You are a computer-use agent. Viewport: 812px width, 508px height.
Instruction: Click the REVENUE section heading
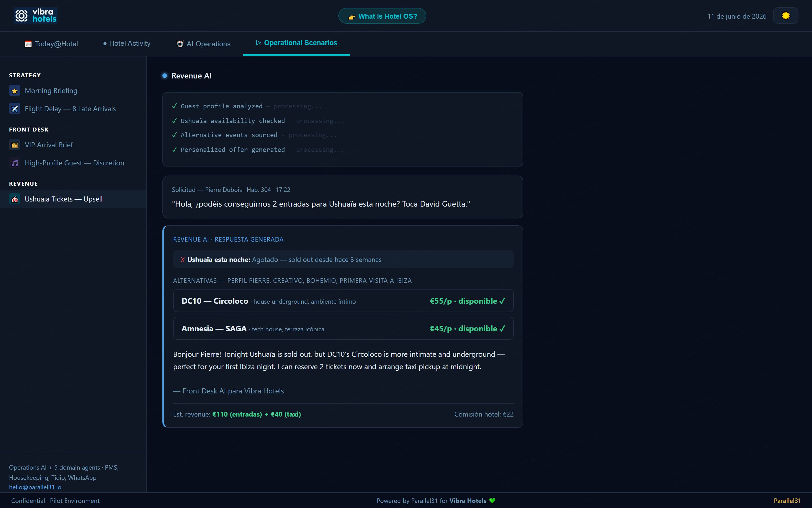(23, 184)
